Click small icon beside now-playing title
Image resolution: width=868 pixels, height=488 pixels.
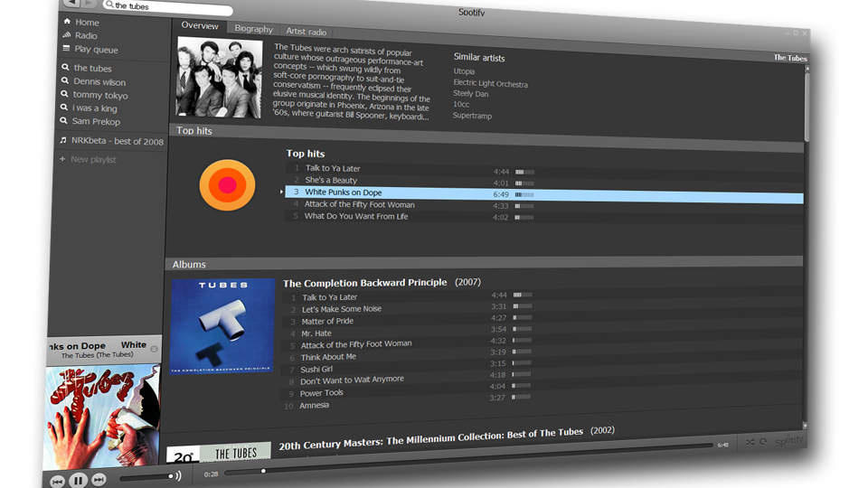coord(154,349)
